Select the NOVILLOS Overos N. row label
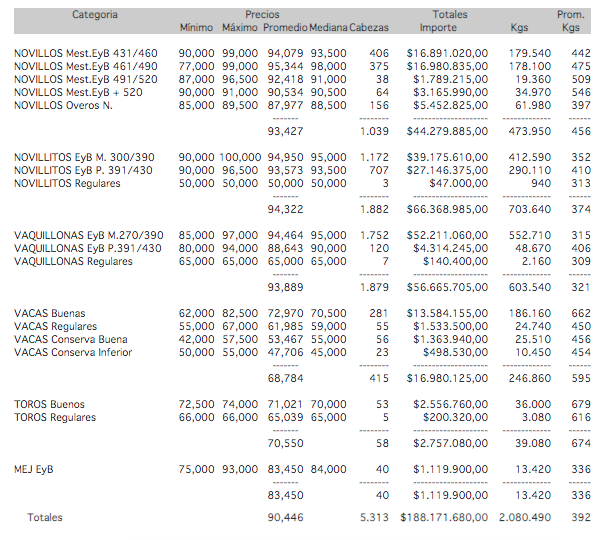This screenshot has height=540, width=605. pyautogui.click(x=63, y=104)
